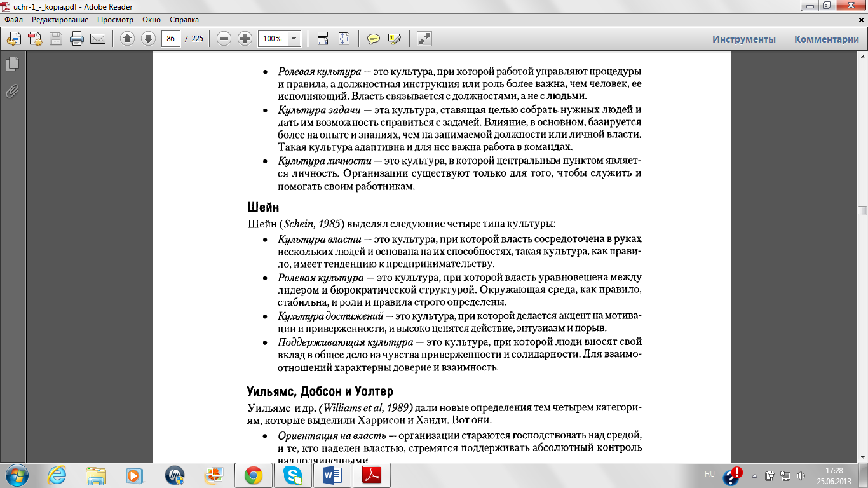Click the italic term 'Культура задачи'
868x488 pixels.
320,110
